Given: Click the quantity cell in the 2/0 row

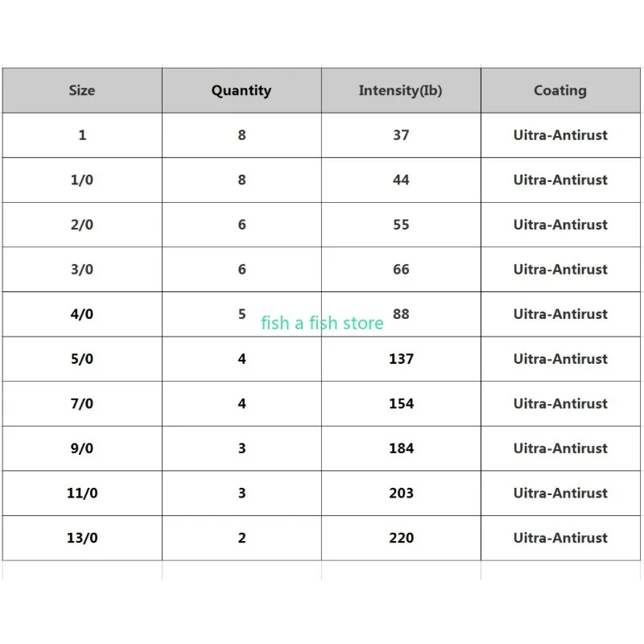Looking at the screenshot, I should coord(242,225).
